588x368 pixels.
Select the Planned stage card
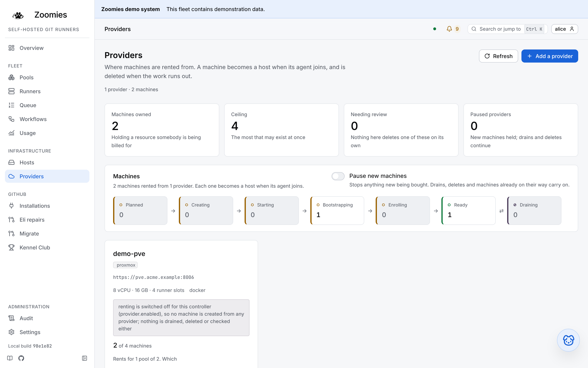pos(140,211)
